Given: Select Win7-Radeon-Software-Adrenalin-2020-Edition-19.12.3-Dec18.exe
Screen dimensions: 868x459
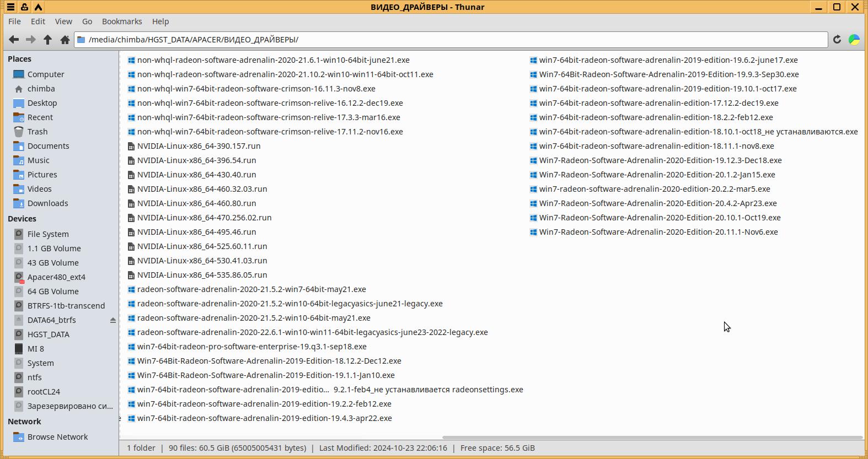Looking at the screenshot, I should (x=661, y=160).
